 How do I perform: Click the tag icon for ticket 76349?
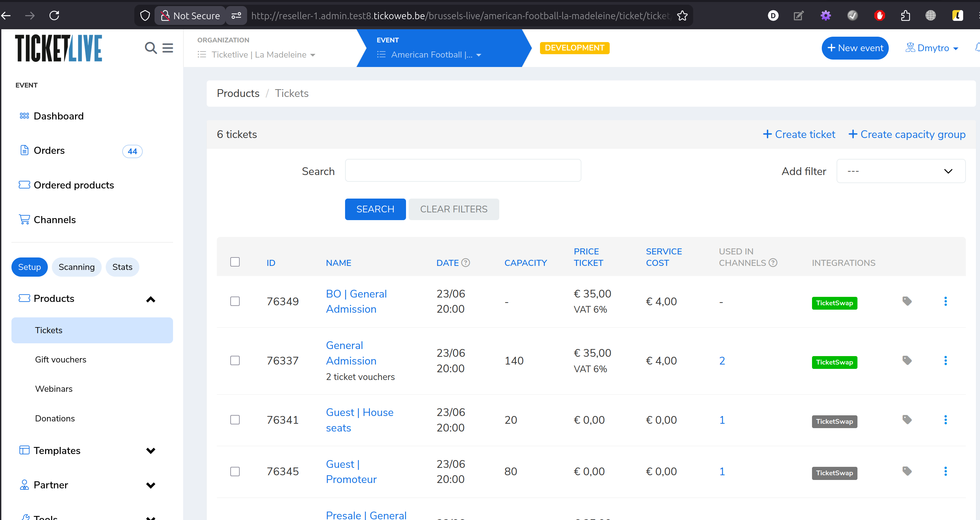tap(907, 301)
